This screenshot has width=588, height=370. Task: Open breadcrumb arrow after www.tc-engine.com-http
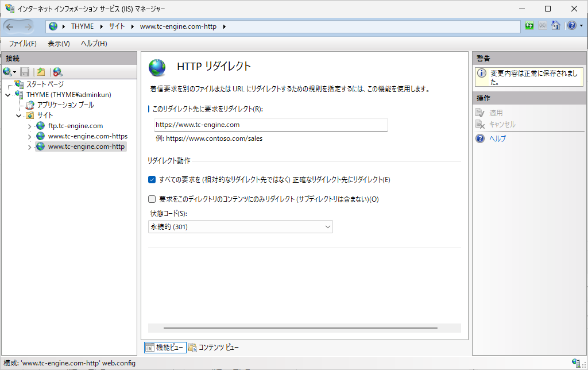coord(225,26)
